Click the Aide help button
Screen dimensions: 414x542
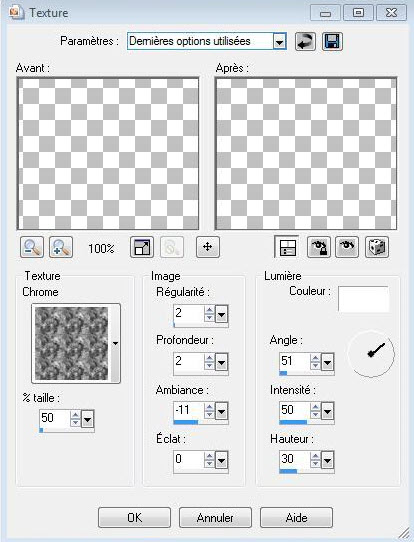297,517
